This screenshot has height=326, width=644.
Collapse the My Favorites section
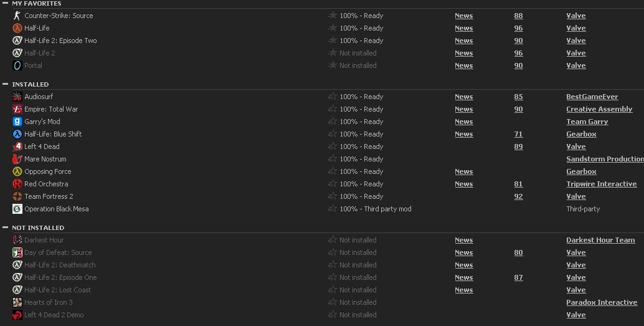6,3
